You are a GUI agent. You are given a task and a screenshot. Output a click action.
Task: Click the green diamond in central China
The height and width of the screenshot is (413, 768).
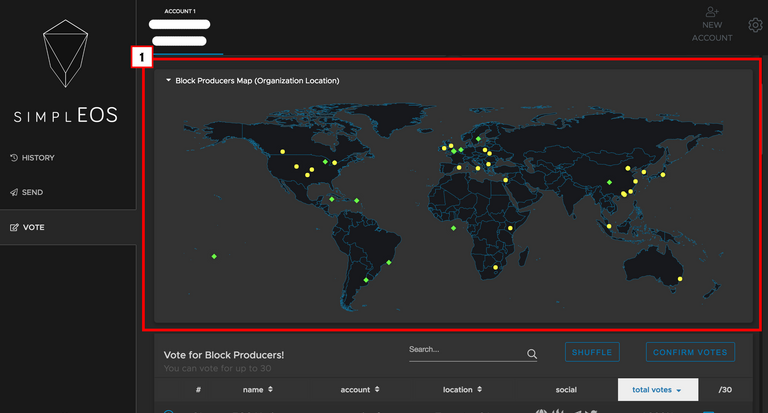coord(609,182)
